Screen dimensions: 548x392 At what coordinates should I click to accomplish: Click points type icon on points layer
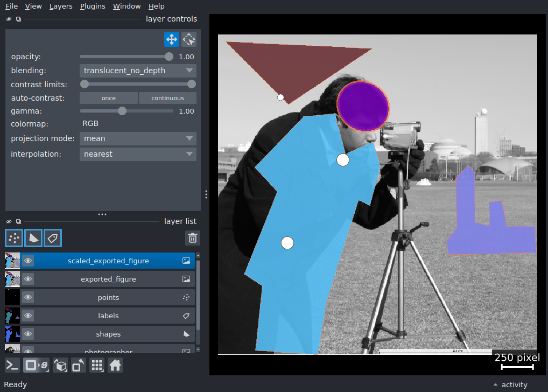tap(186, 297)
